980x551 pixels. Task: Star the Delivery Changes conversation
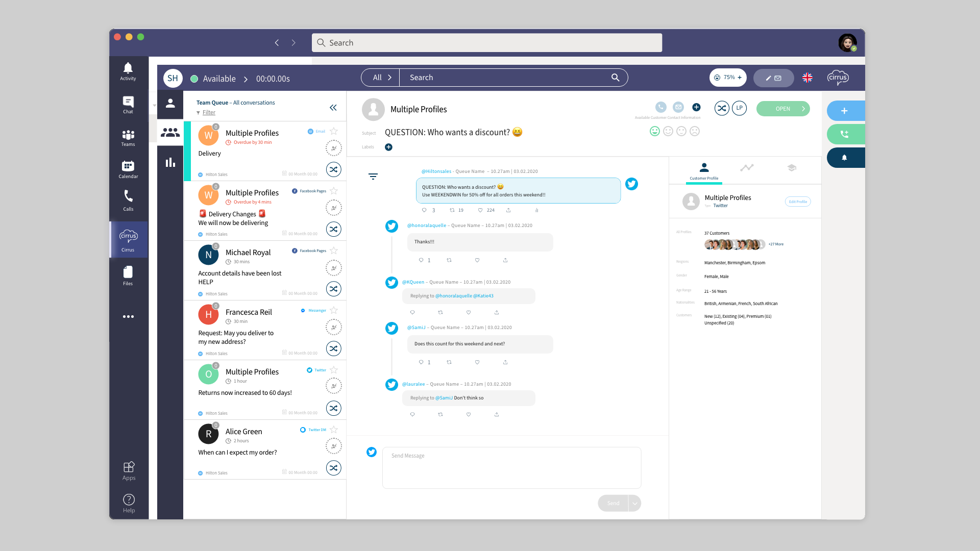click(x=334, y=191)
